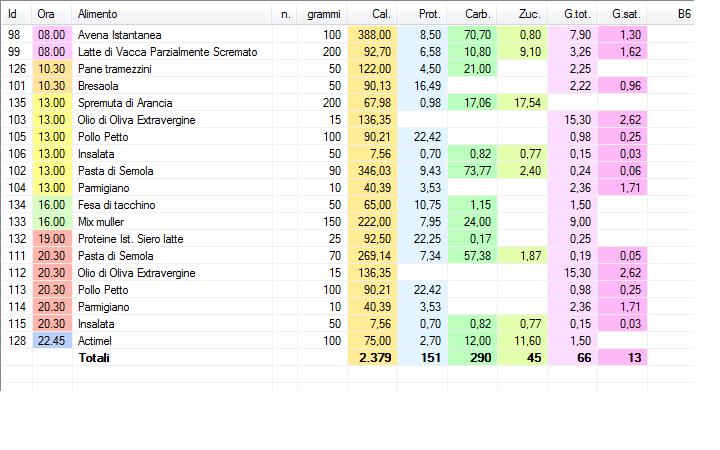
Task: Select Olio di Oliva Extravergine with Id 103
Action: (x=136, y=120)
